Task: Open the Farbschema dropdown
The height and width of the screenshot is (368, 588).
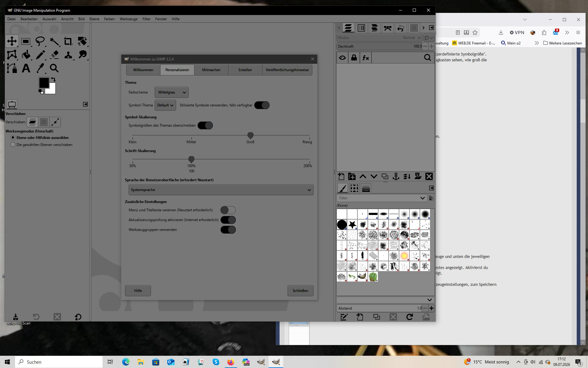Action: pyautogui.click(x=171, y=92)
